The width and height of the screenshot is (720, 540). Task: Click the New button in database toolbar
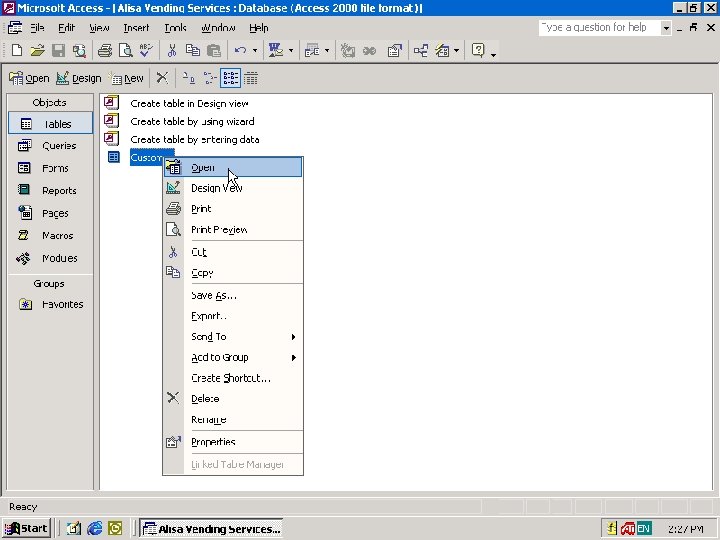[127, 78]
